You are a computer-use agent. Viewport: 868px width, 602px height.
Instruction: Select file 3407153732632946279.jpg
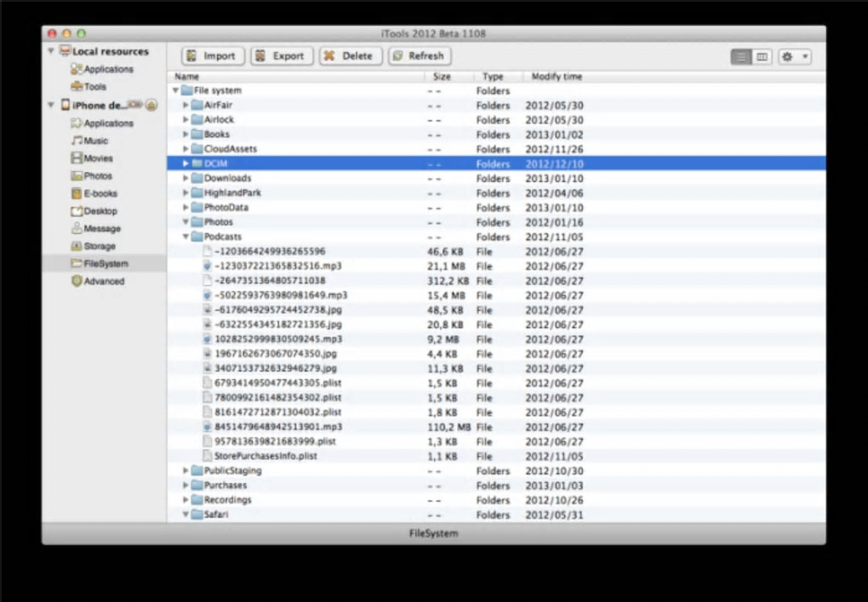(x=495, y=368)
